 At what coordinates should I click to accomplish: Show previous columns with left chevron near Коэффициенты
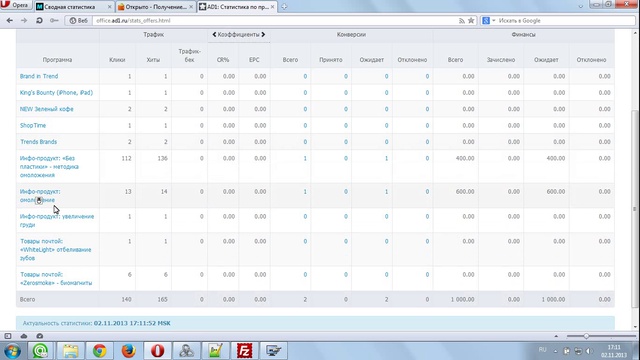click(x=214, y=35)
